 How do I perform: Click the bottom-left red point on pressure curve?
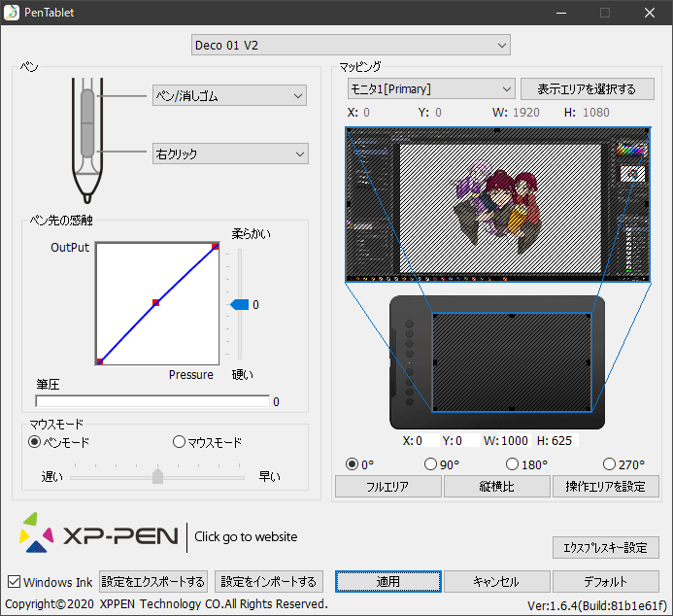(100, 361)
